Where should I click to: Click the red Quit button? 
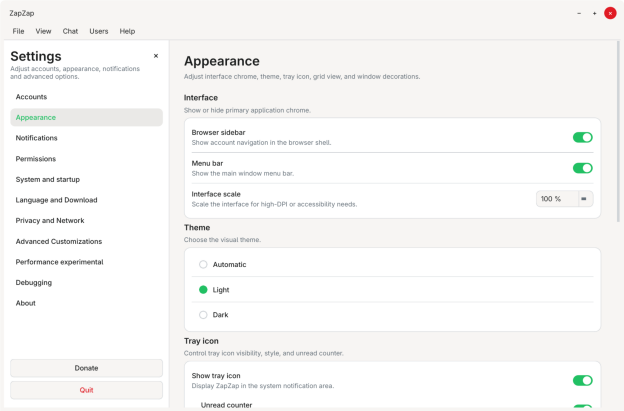pos(86,390)
